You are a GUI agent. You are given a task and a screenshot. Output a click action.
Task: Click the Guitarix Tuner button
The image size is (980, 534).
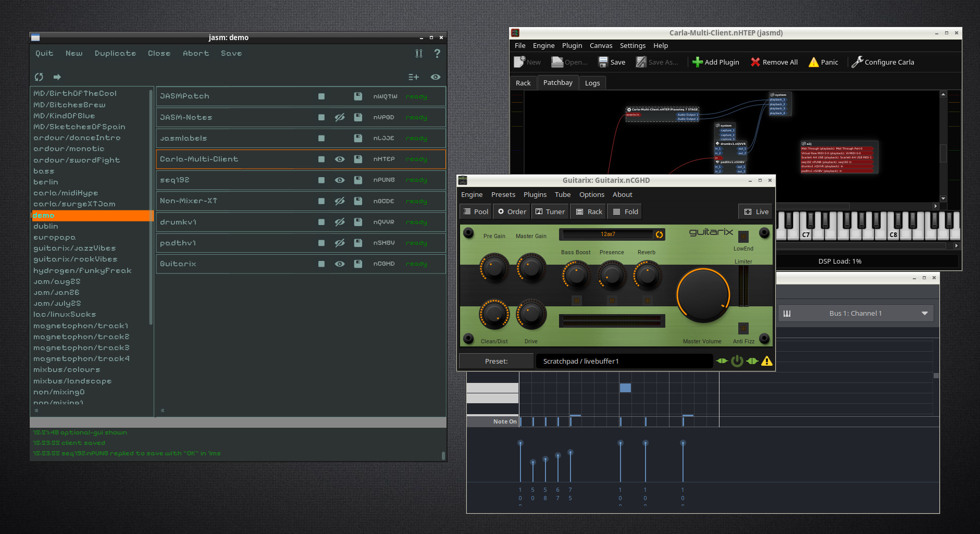[550, 212]
